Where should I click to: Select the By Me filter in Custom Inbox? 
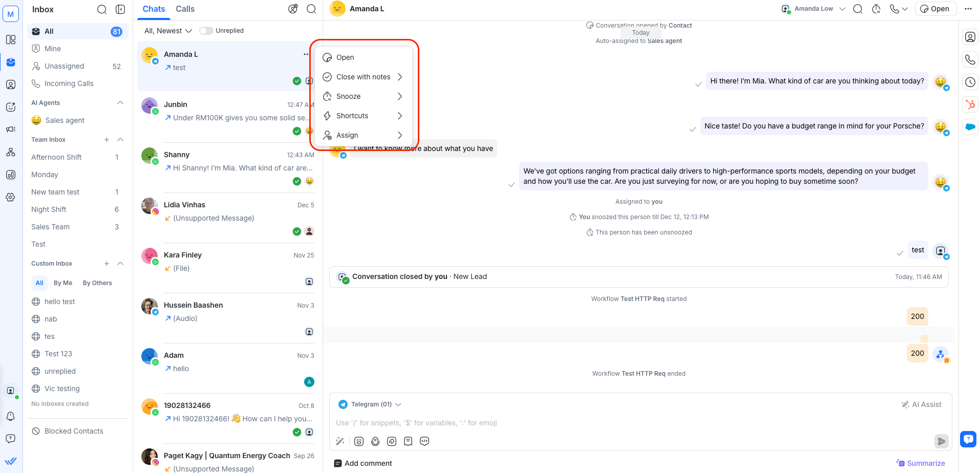coord(63,283)
